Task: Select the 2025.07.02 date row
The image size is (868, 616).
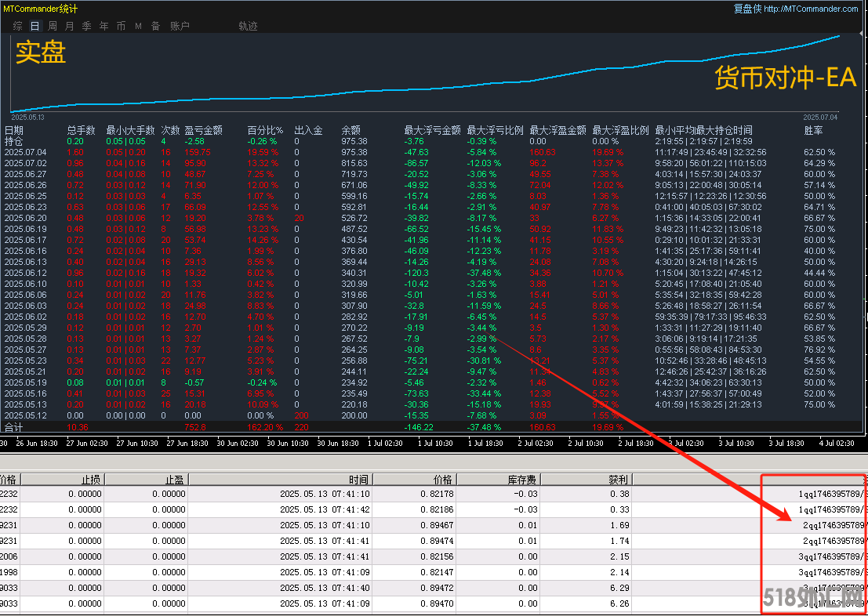Action: point(25,163)
